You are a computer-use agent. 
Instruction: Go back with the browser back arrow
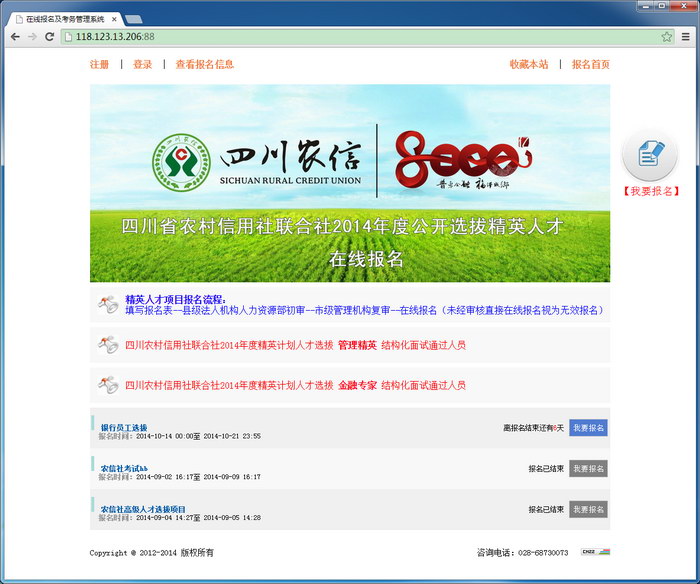15,37
